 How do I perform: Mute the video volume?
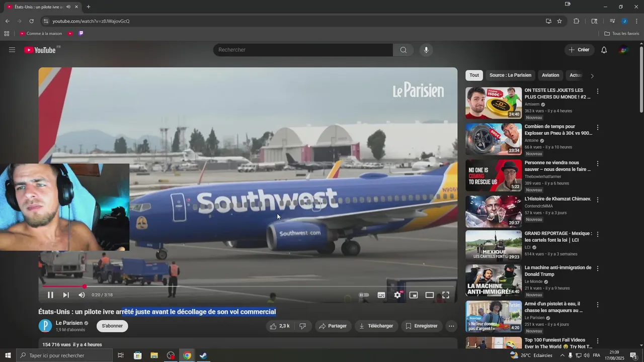pyautogui.click(x=82, y=295)
